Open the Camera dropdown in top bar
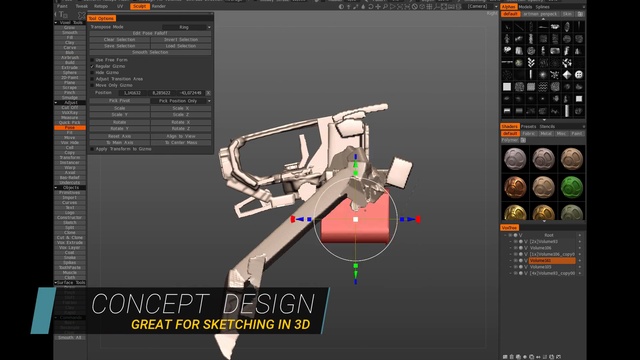This screenshot has width=640, height=360. [x=482, y=6]
